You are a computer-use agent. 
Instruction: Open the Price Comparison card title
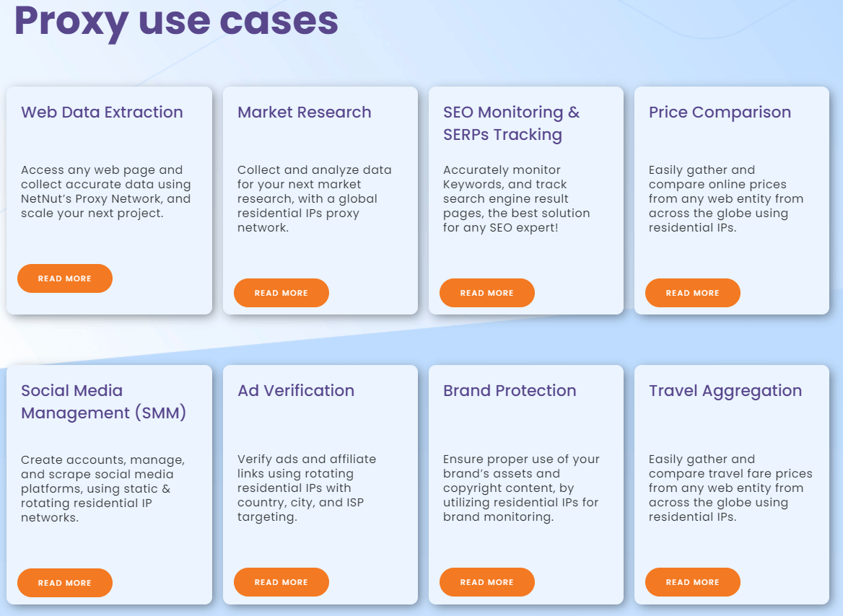720,113
